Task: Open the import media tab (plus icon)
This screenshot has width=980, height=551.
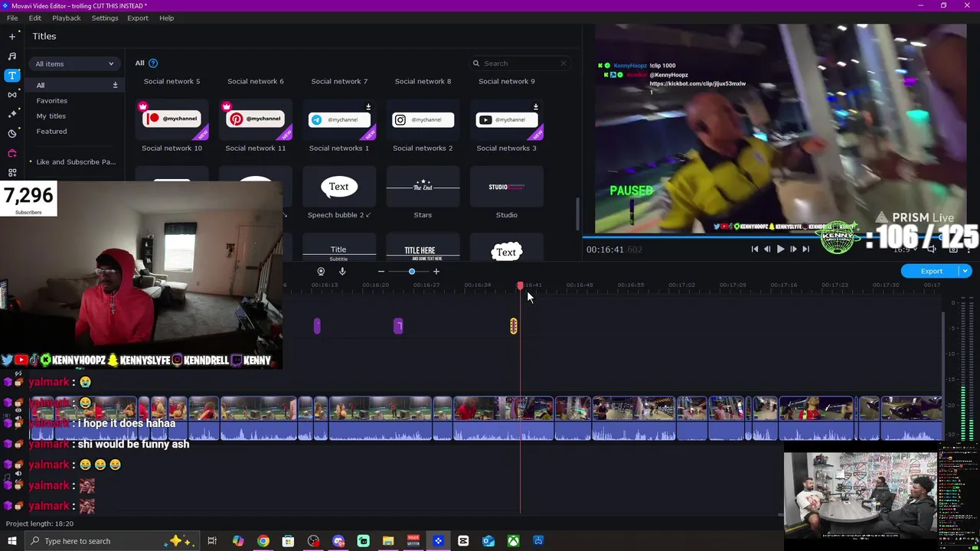Action: tap(12, 36)
